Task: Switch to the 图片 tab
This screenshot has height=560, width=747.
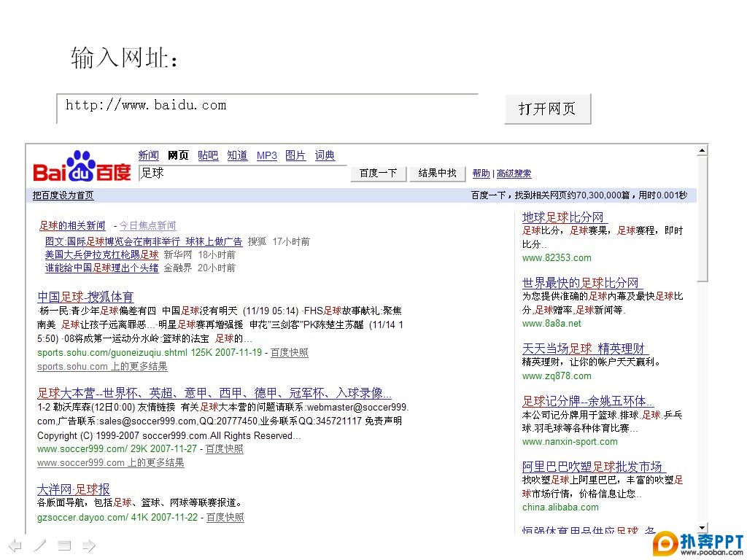Action: [295, 155]
